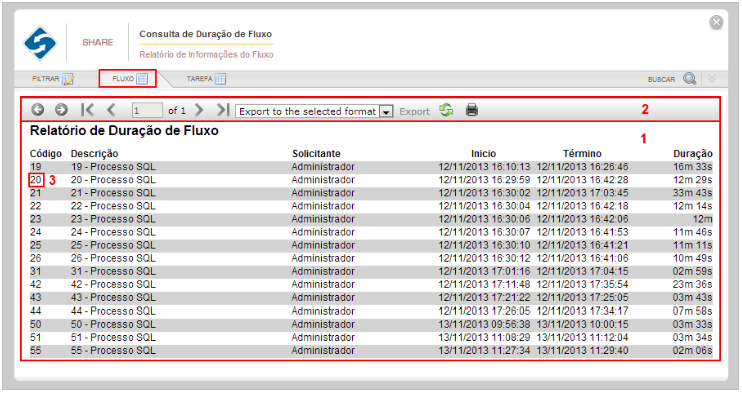Click the SHARE text label
742x393 pixels.
coord(97,42)
